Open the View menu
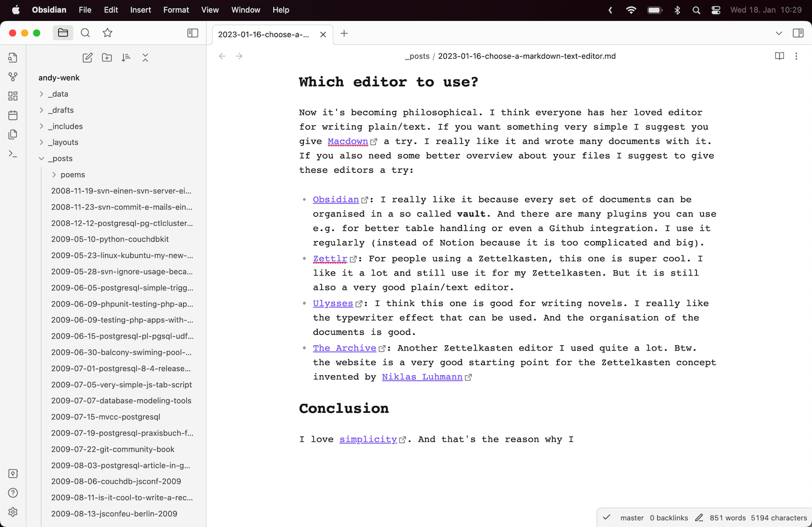 (210, 10)
